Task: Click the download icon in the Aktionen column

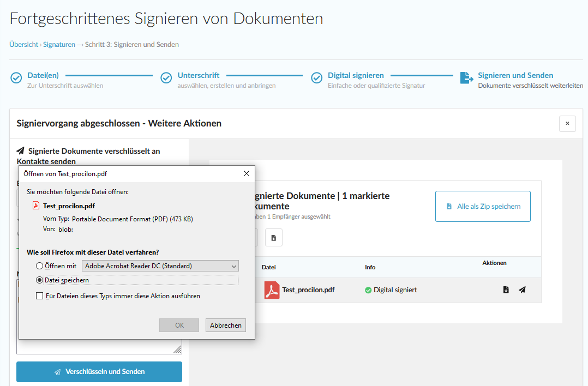Action: tap(506, 290)
